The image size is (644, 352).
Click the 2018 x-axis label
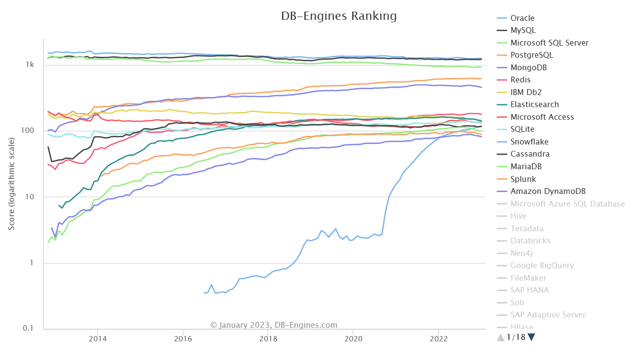(268, 339)
